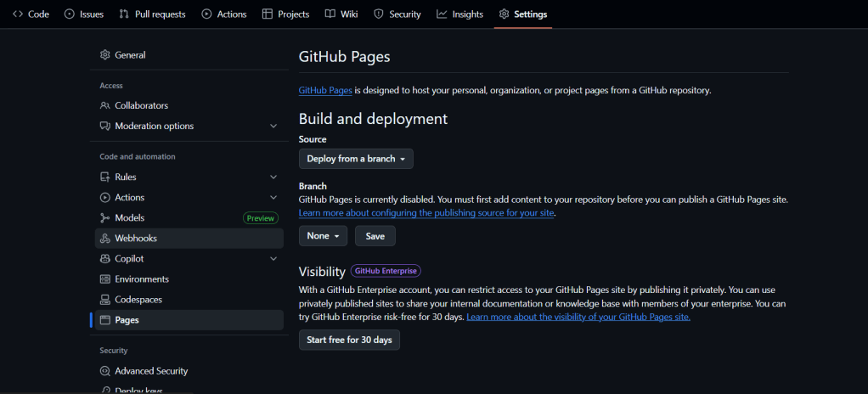868x394 pixels.
Task: Click the Pages browser icon in sidebar
Action: click(105, 320)
